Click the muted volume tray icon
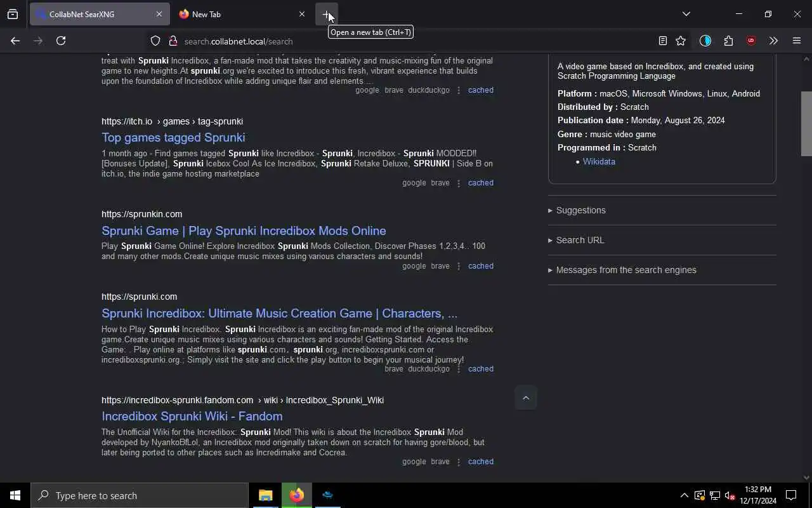The image size is (812, 508). (730, 495)
